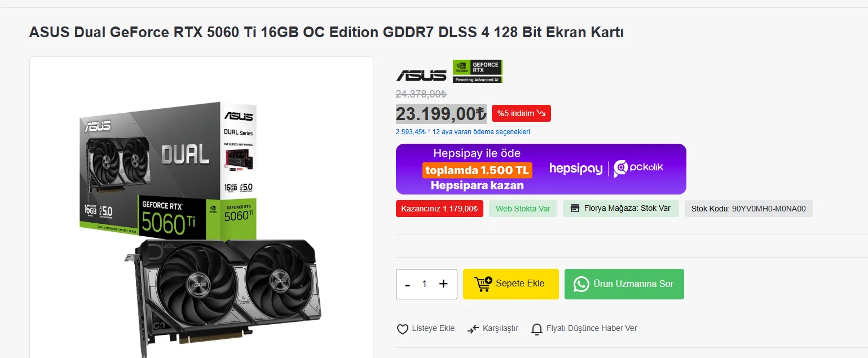Click the Florya Mağaza: Stok Var badge
868x358 pixels.
point(621,209)
